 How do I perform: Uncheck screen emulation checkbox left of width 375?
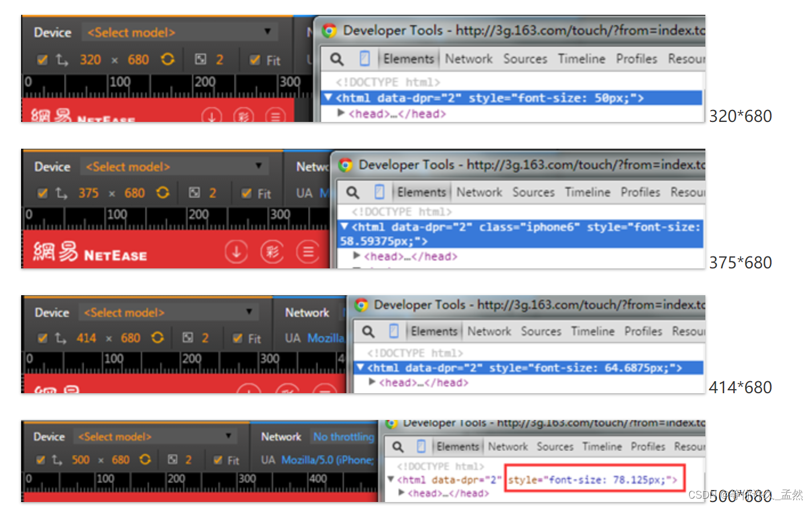coord(42,193)
